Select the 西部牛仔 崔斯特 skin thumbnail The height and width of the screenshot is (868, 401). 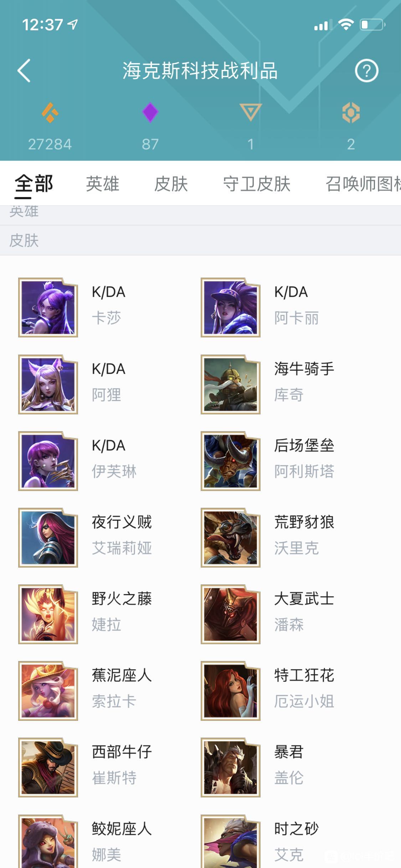coord(48,767)
